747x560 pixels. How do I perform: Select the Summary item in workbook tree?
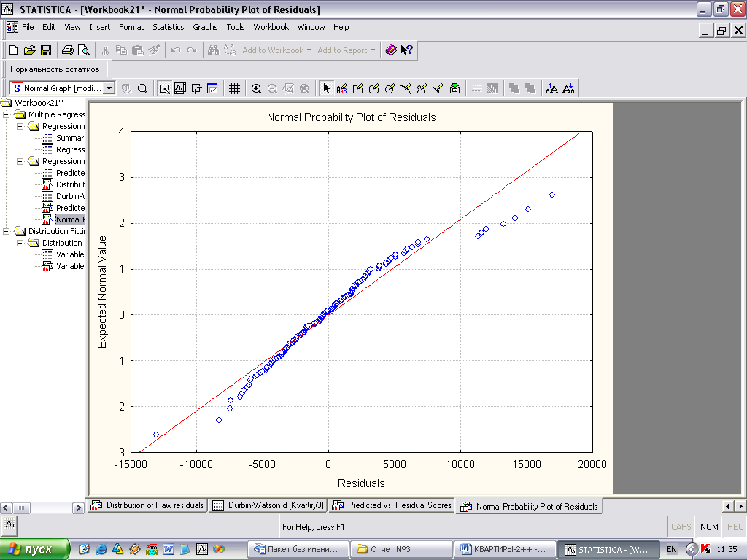click(69, 138)
